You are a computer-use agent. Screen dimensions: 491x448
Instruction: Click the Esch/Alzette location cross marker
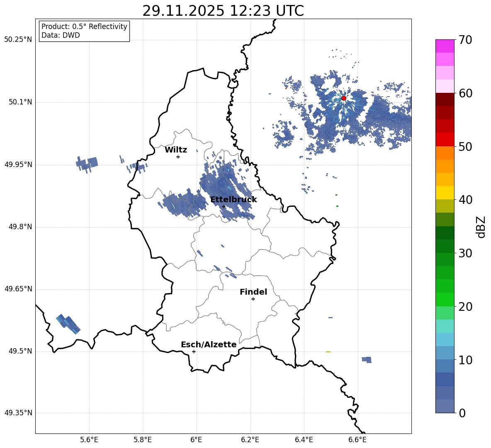click(194, 351)
